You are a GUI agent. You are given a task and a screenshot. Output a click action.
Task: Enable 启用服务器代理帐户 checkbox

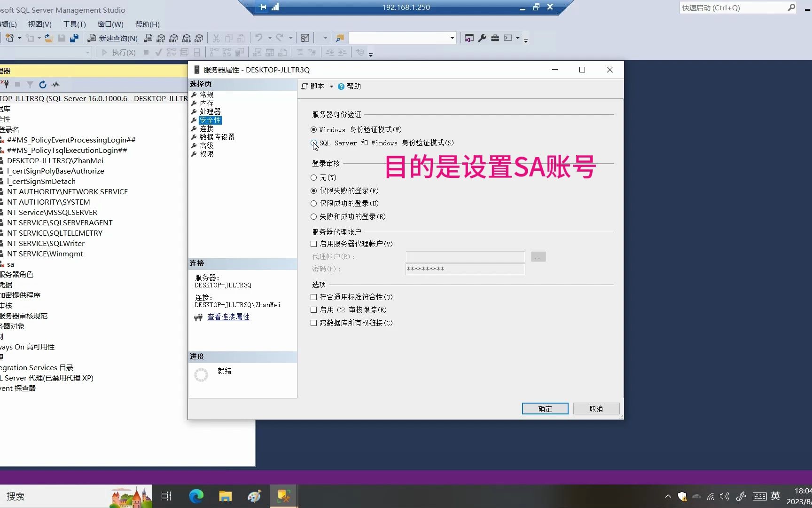pos(313,244)
